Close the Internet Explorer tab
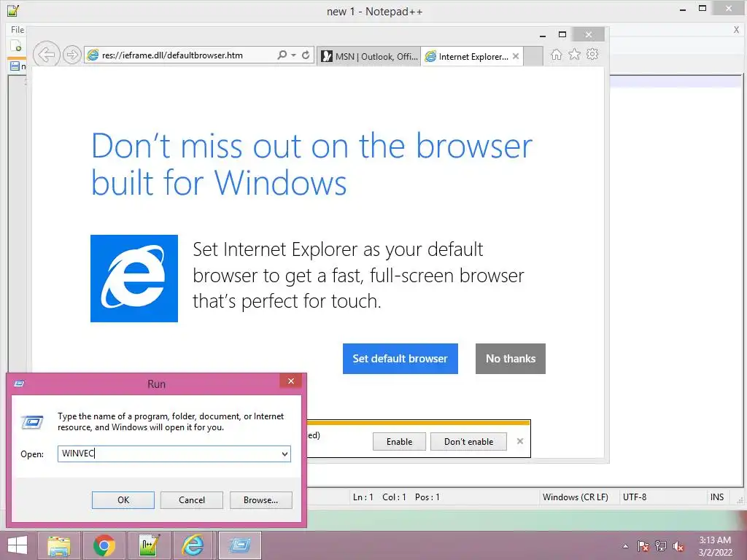The height and width of the screenshot is (560, 747). [x=516, y=56]
